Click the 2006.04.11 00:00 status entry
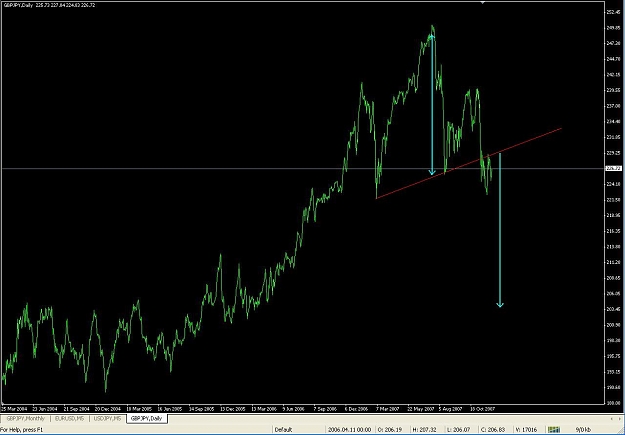Screen dimensions: 625x435 [349, 430]
